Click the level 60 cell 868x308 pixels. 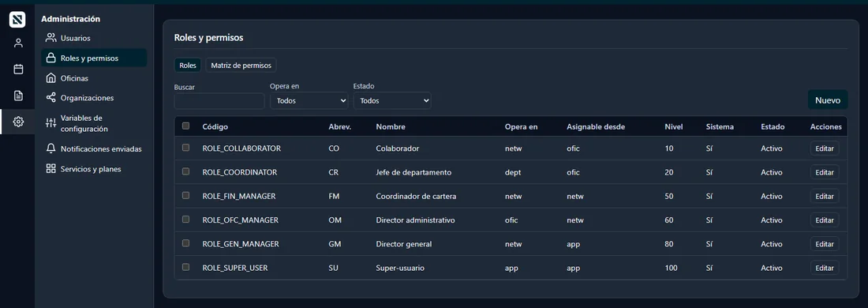(x=669, y=220)
